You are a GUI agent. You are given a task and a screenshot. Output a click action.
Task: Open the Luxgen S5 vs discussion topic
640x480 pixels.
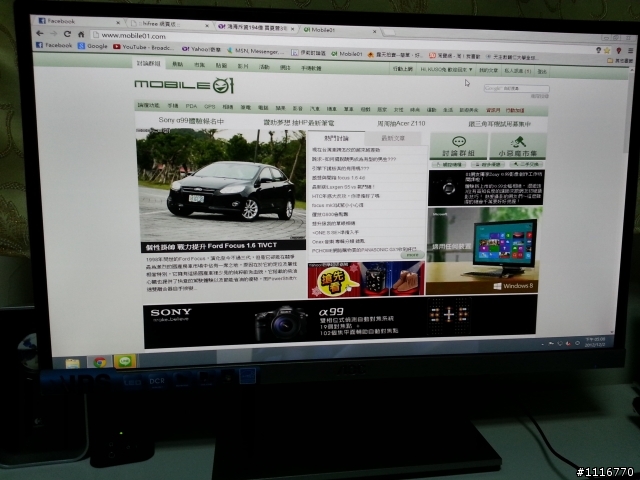(343, 187)
